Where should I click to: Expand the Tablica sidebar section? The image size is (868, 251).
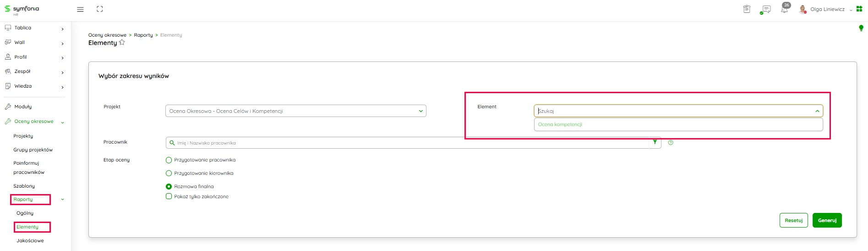[33, 28]
